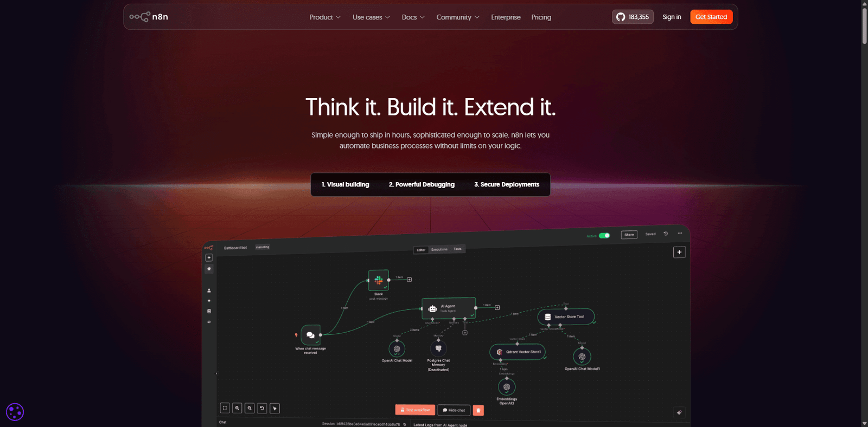Click the n8n logo in the navbar
The height and width of the screenshot is (427, 868).
[149, 17]
